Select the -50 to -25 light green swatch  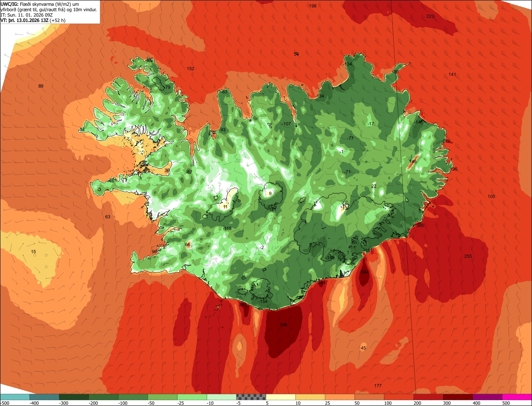point(162,397)
